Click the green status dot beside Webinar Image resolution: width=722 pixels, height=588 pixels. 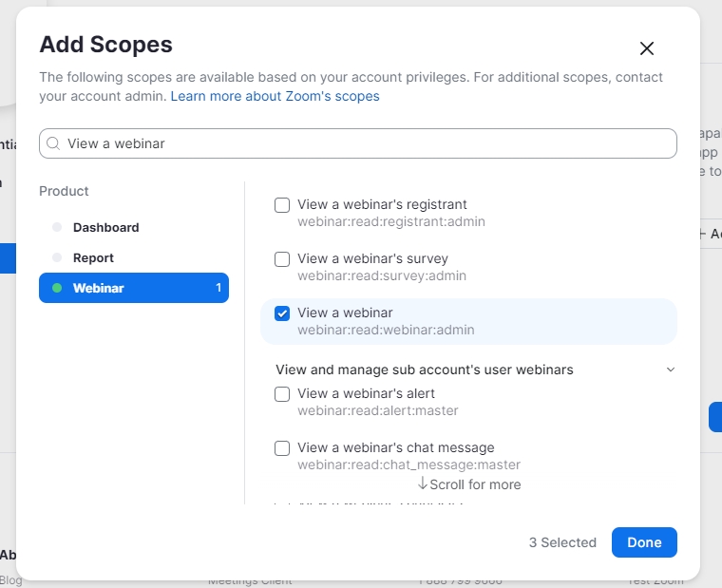pyautogui.click(x=57, y=288)
